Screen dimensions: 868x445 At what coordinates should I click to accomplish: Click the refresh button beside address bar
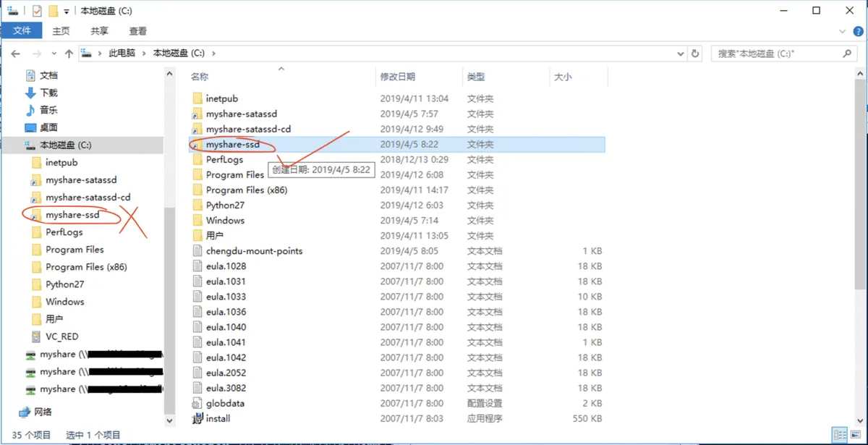[695, 54]
